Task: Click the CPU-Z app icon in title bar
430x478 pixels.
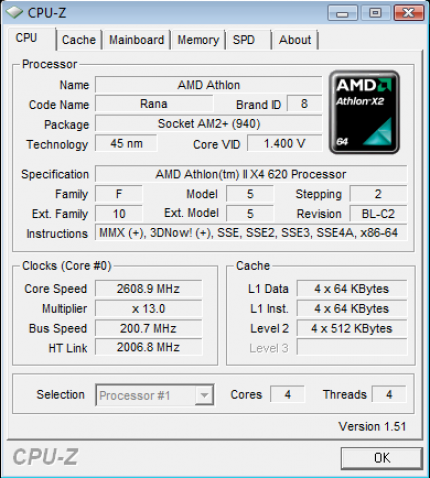Action: coord(14,12)
